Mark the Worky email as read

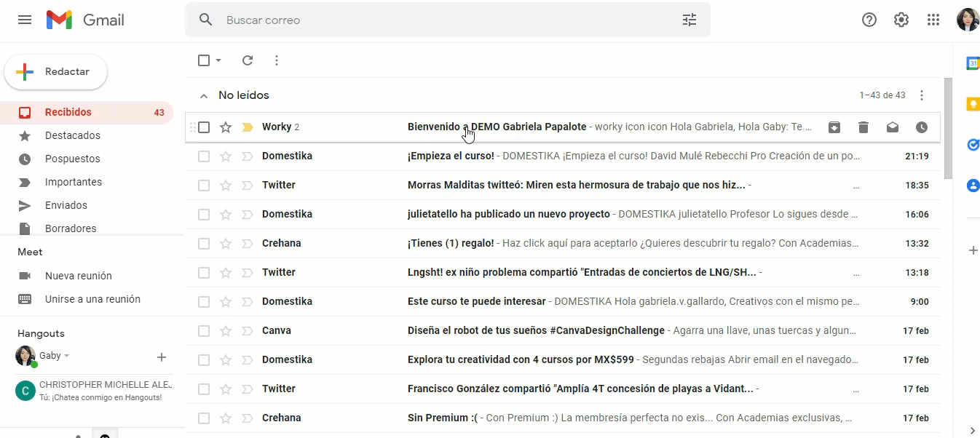[x=893, y=127]
